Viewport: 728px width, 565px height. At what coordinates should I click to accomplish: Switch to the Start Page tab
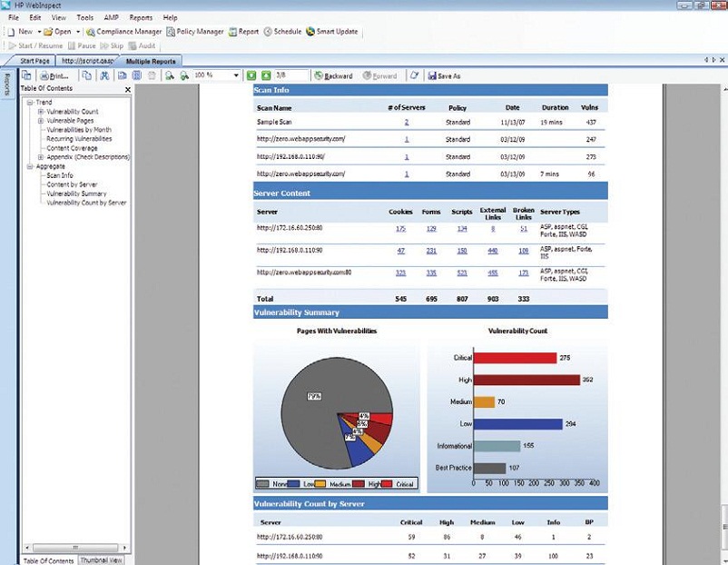pyautogui.click(x=34, y=61)
